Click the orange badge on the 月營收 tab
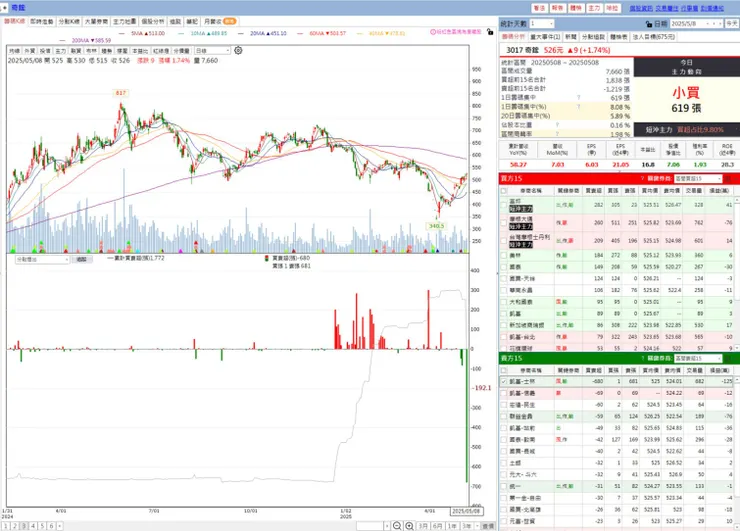The height and width of the screenshot is (531, 740). click(x=229, y=21)
